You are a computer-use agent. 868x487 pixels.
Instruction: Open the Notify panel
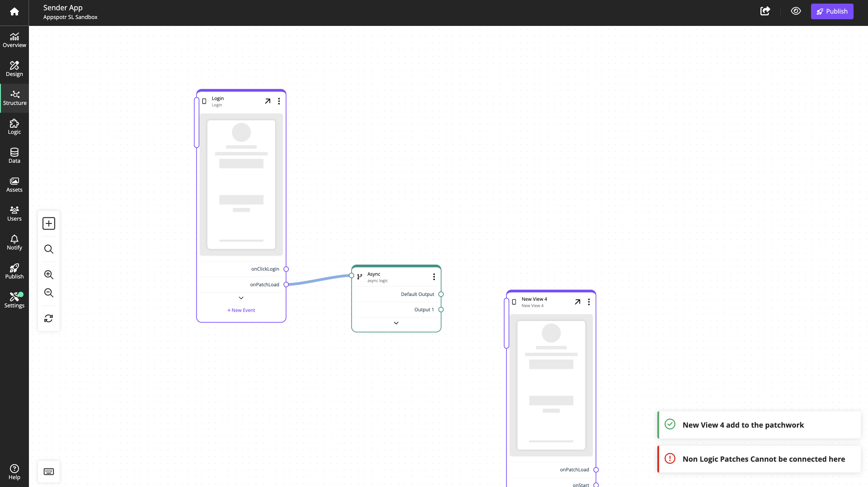coord(14,242)
